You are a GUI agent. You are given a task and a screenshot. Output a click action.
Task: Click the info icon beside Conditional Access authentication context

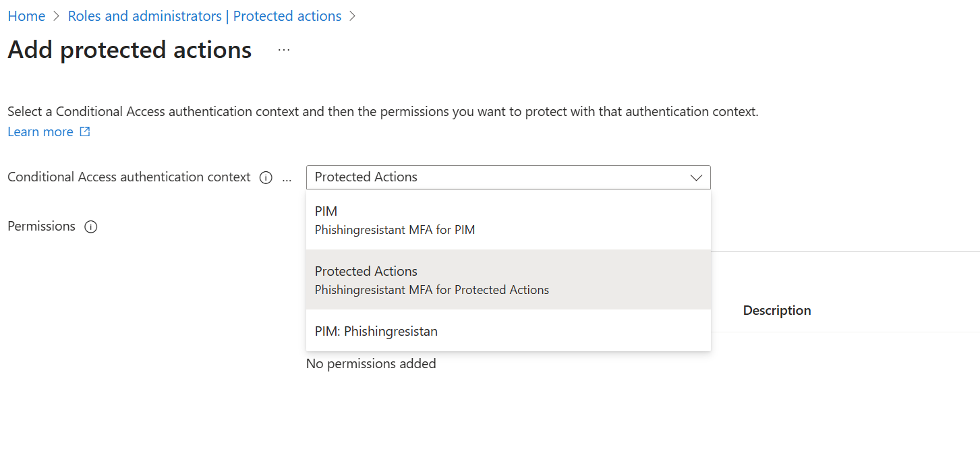(266, 177)
